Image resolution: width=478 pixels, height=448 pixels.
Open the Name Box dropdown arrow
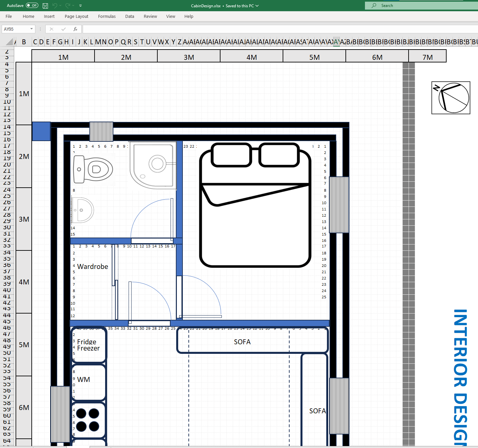(32, 29)
